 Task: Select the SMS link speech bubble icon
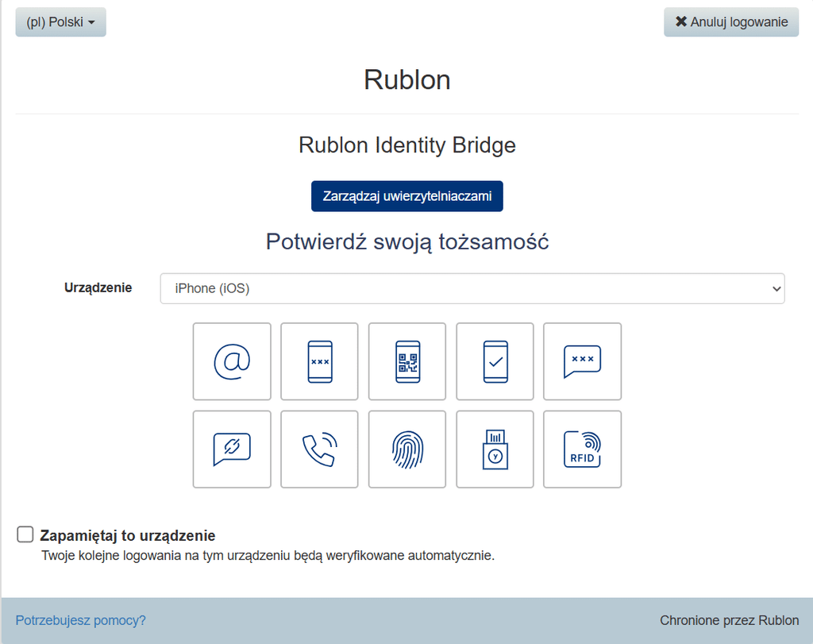pyautogui.click(x=232, y=449)
